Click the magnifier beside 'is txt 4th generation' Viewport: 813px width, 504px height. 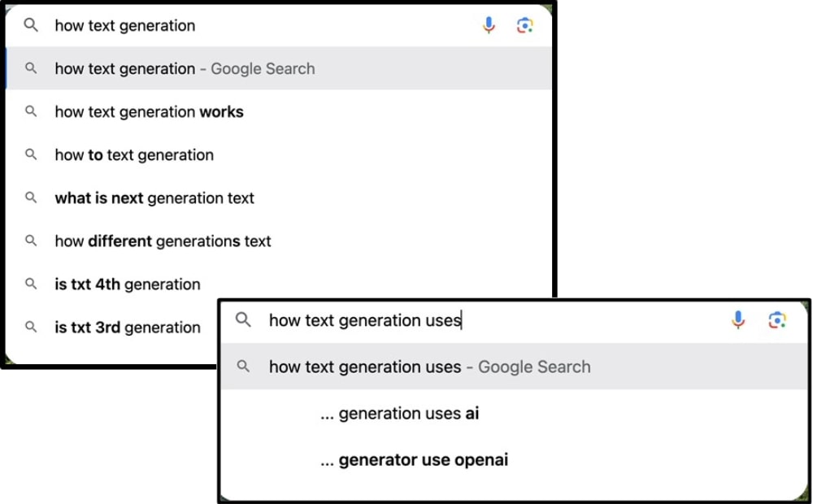(31, 284)
